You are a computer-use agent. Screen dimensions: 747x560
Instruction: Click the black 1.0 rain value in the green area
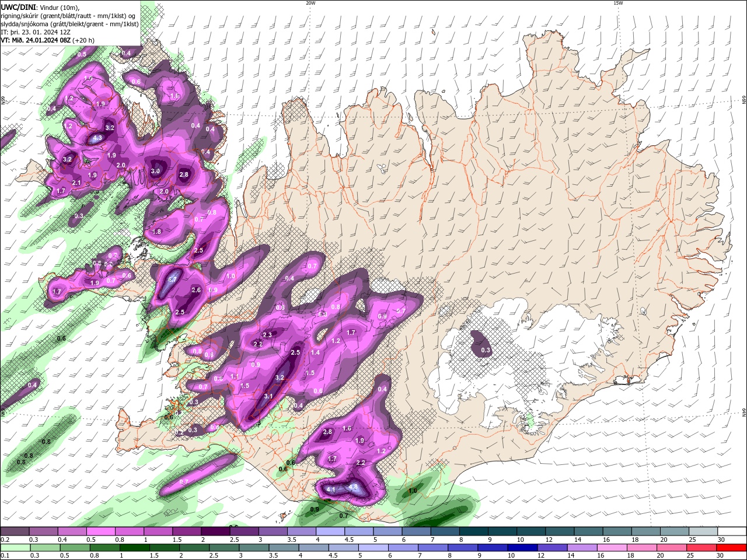[413, 491]
